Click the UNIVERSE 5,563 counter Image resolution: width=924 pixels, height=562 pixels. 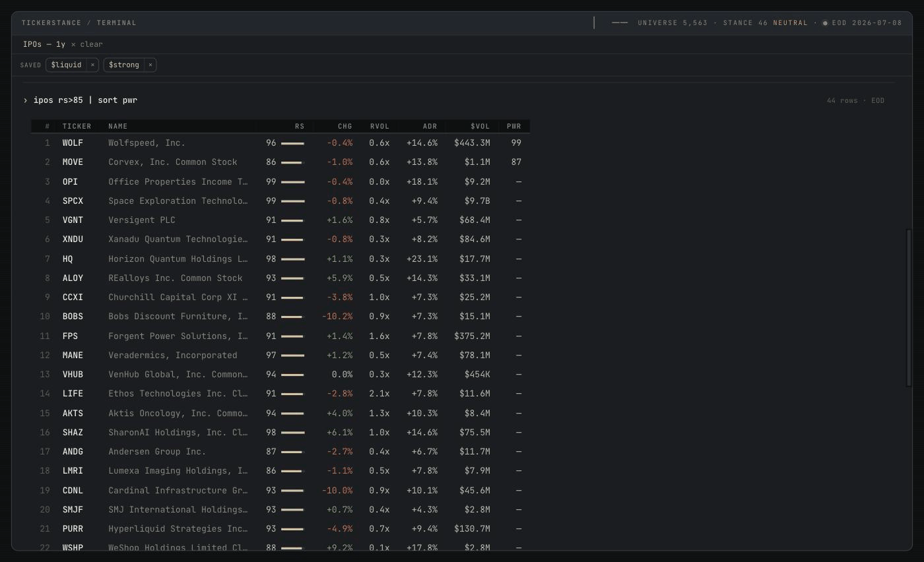tap(673, 23)
